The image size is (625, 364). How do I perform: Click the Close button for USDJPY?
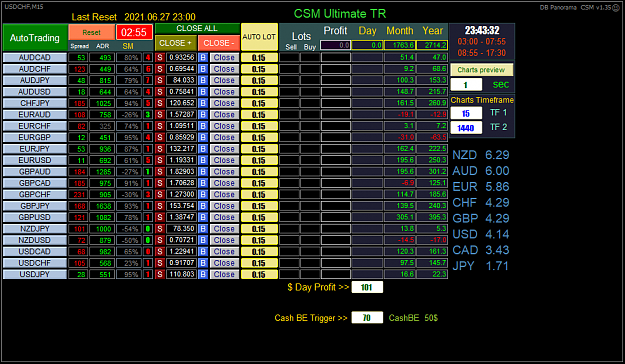(224, 274)
